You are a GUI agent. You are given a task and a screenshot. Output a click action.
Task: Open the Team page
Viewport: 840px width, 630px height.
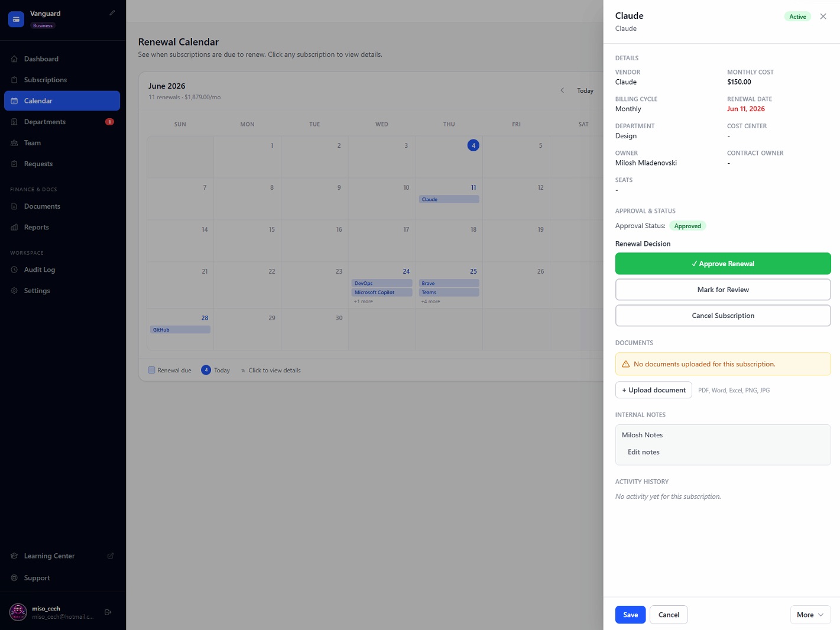[62, 143]
